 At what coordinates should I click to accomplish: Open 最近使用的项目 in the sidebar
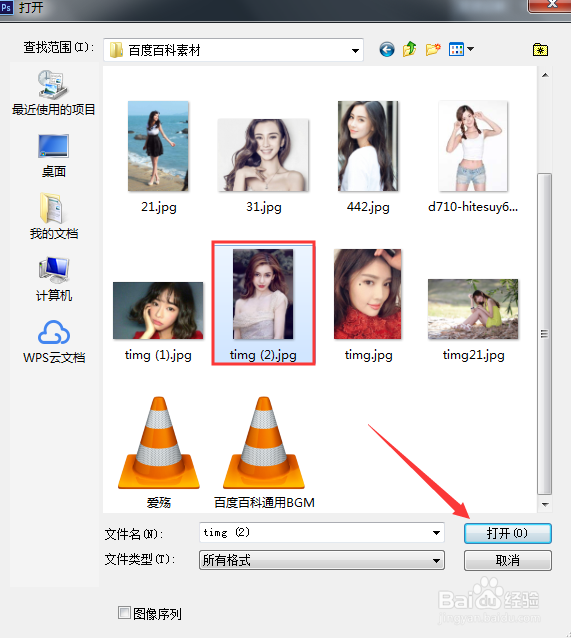53,93
